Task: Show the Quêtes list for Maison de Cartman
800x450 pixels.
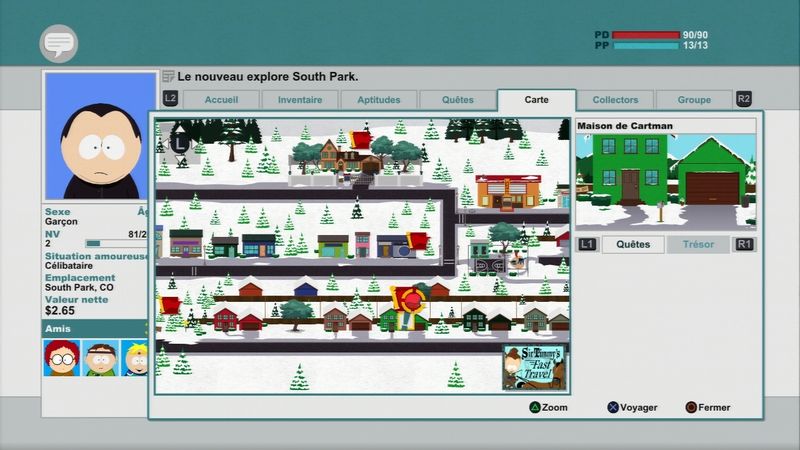Action: [633, 244]
